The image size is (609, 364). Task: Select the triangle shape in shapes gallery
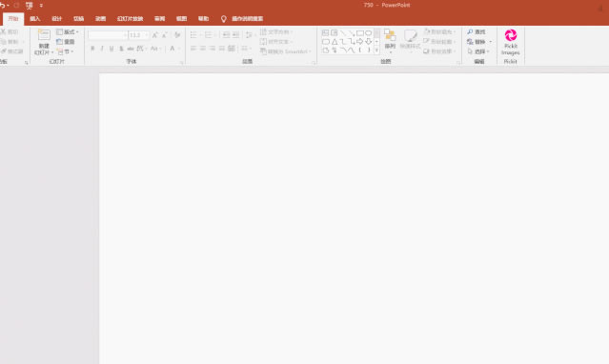[335, 42]
